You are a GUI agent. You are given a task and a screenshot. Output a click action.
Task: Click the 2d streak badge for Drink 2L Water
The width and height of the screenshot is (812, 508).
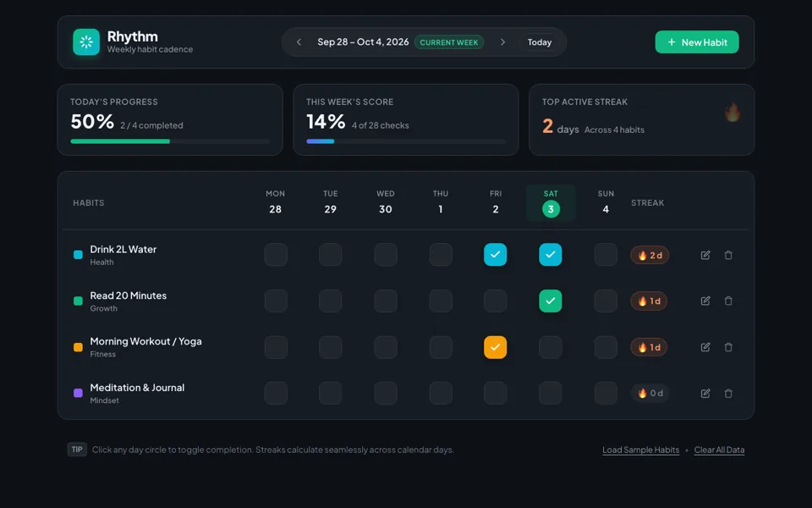pos(650,255)
